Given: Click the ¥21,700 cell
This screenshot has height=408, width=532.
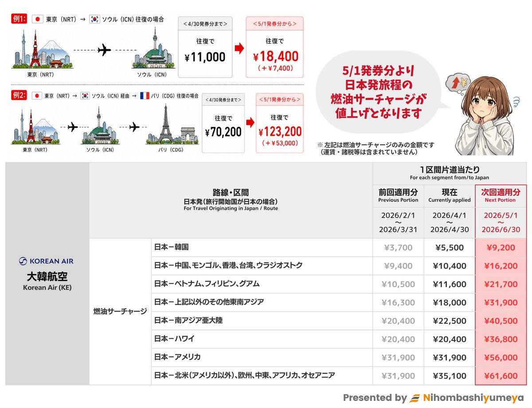Looking at the screenshot, I should [x=501, y=284].
